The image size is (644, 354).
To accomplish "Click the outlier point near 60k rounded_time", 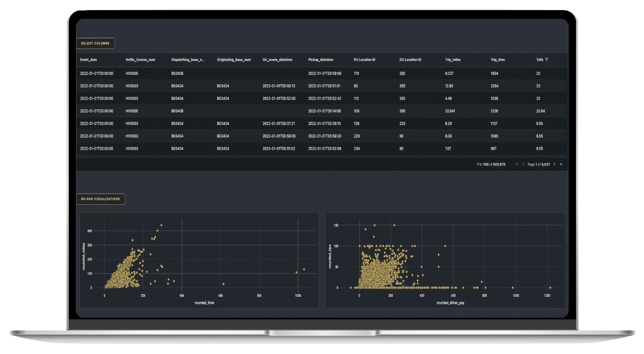I will tap(223, 284).
